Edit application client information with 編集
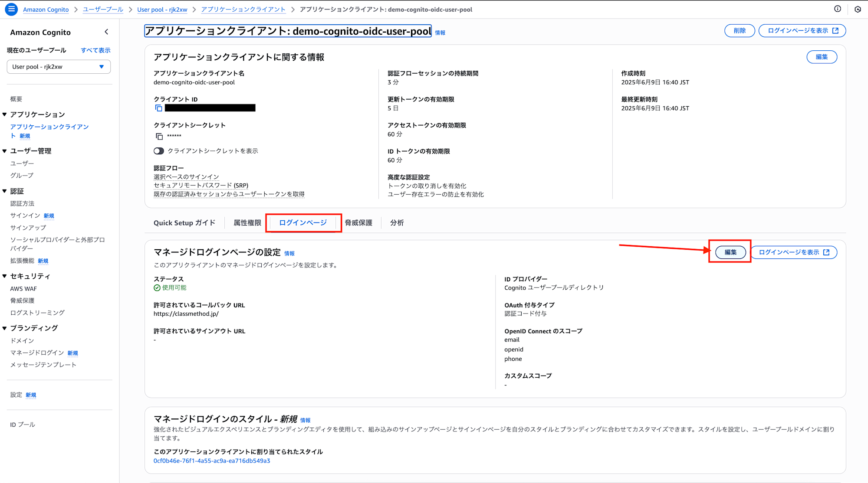 [822, 57]
